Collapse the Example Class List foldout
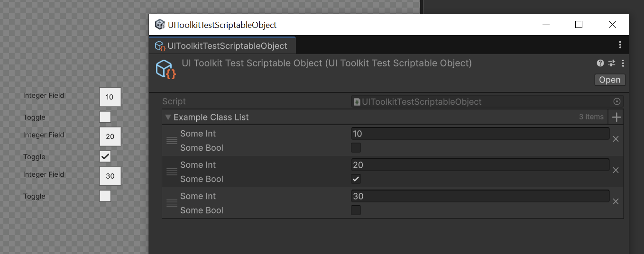The height and width of the screenshot is (254, 644). click(x=168, y=117)
